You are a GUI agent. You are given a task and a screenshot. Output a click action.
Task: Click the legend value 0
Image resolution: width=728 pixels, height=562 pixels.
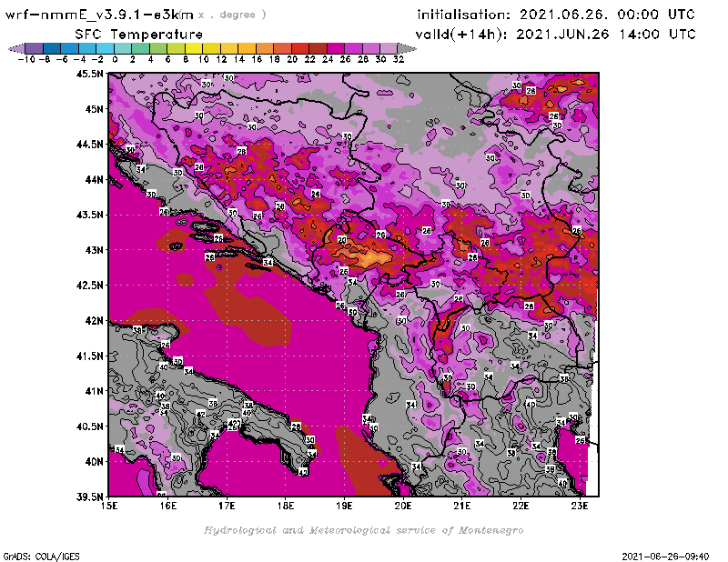[x=115, y=59]
